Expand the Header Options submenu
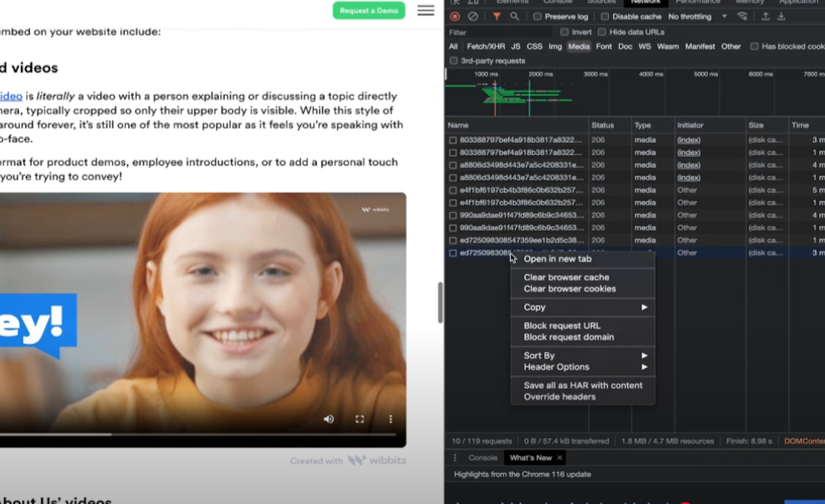Viewport: 825px width, 504px height. [582, 367]
